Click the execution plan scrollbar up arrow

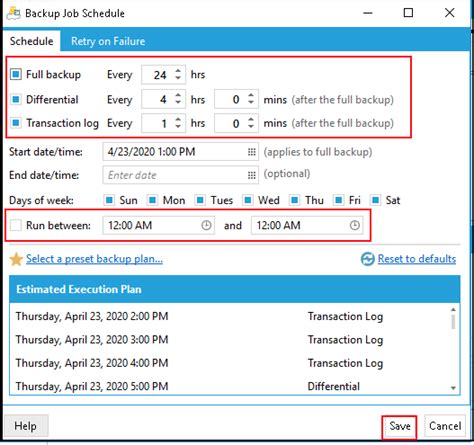(x=453, y=310)
